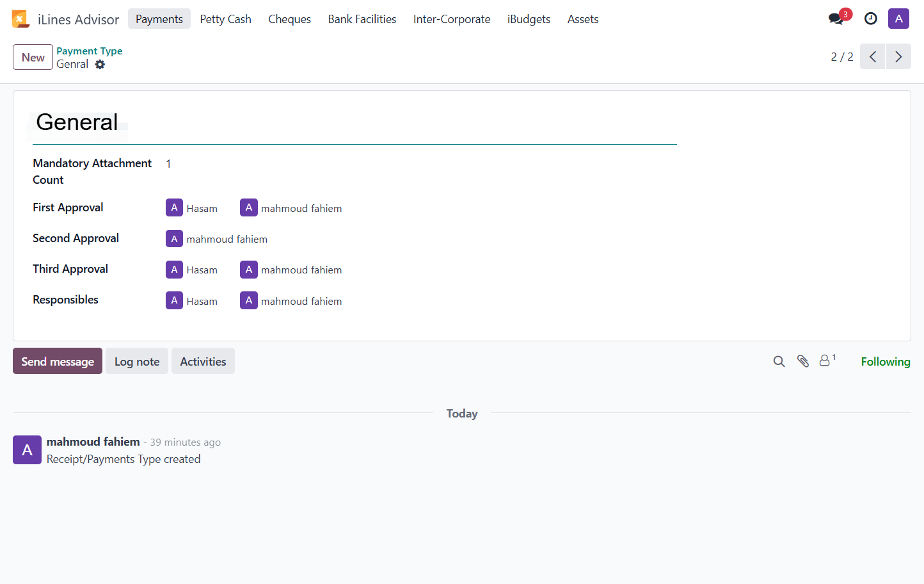
Task: Open the iBudgets menu
Action: pyautogui.click(x=529, y=19)
